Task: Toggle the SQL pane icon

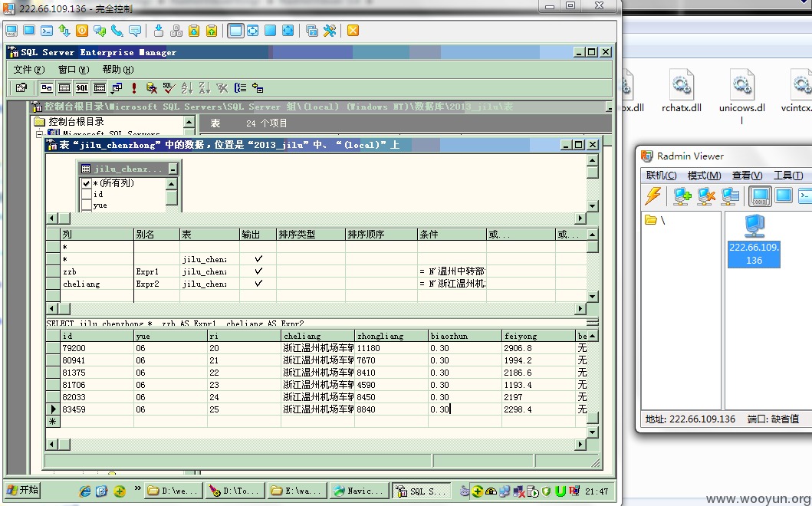Action: [82, 88]
